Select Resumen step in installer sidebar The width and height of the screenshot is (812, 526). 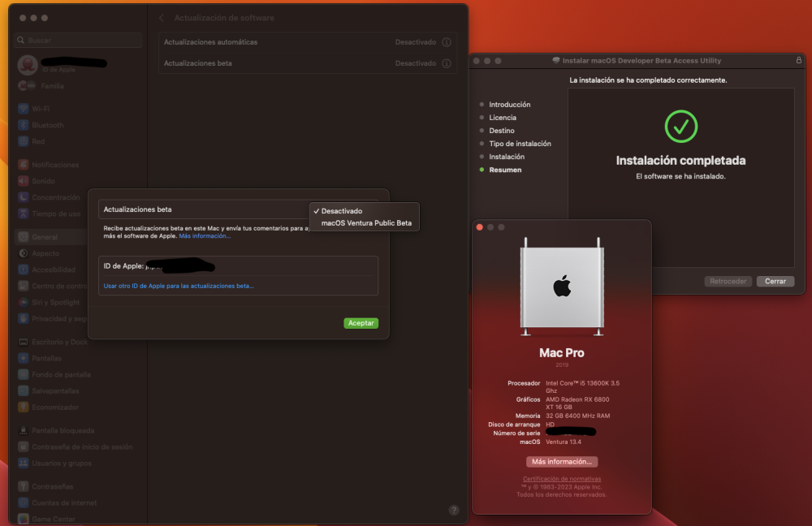click(x=505, y=170)
